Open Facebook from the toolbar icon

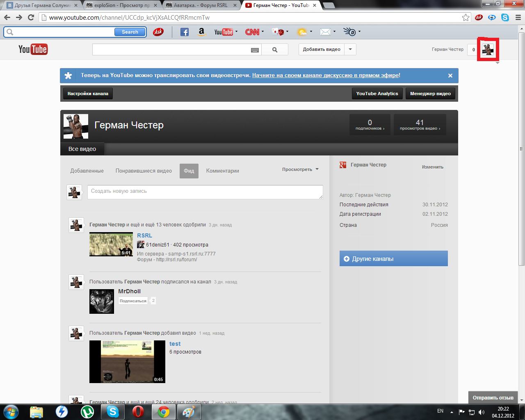click(x=185, y=32)
